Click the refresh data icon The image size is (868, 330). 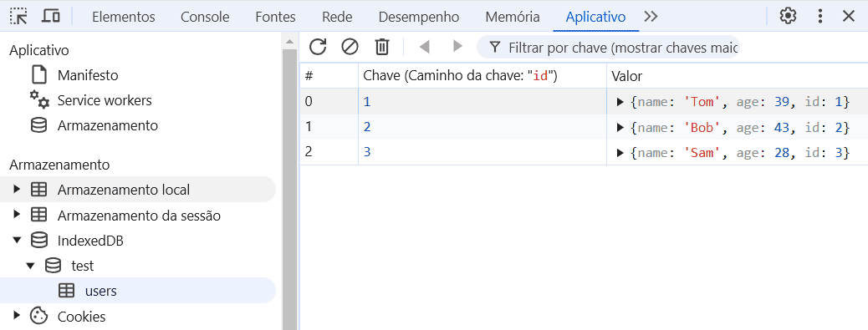tap(318, 47)
